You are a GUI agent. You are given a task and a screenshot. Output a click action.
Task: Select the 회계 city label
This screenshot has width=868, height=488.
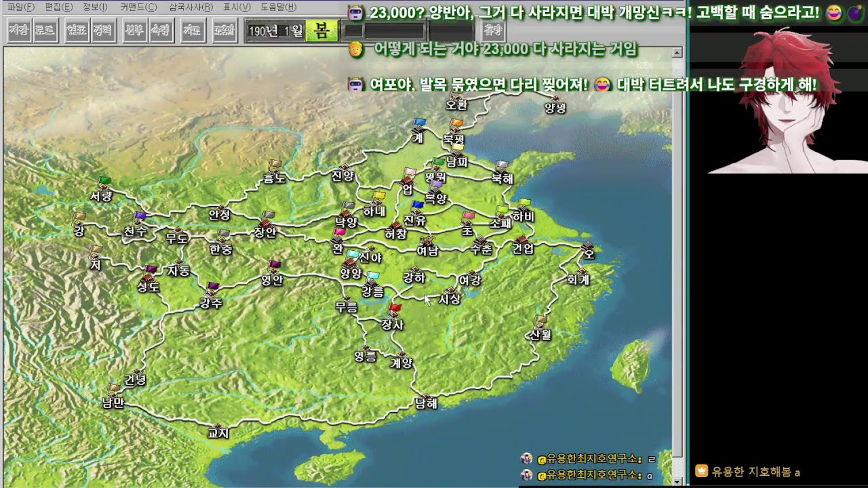[x=578, y=280]
